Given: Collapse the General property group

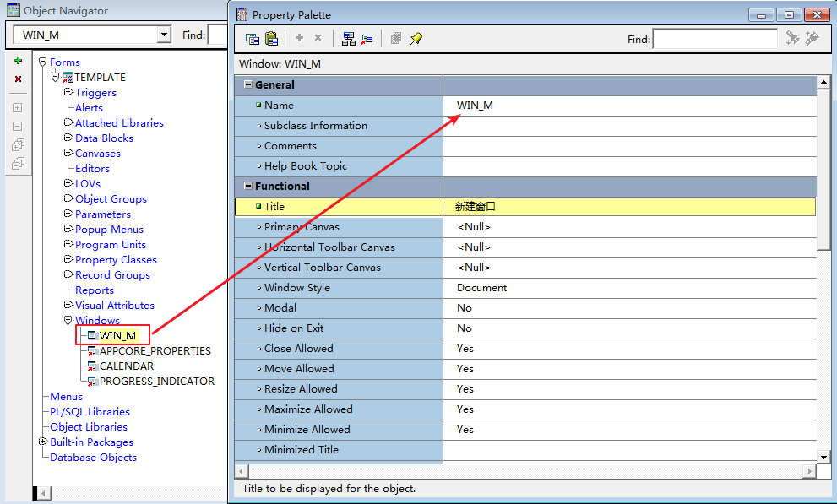Looking at the screenshot, I should tap(248, 84).
